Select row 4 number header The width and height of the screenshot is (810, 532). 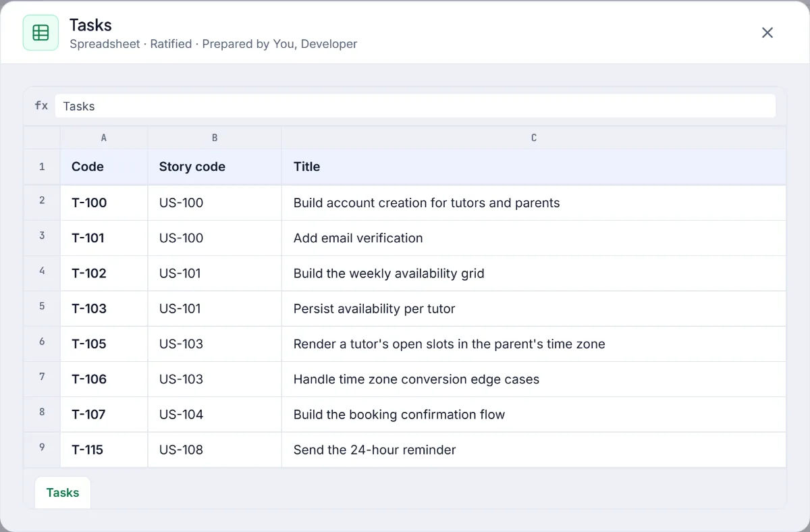coord(42,273)
